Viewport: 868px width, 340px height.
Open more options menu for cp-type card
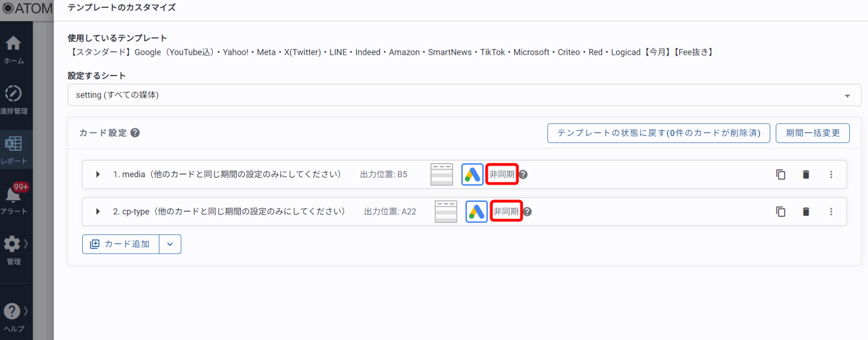click(831, 212)
